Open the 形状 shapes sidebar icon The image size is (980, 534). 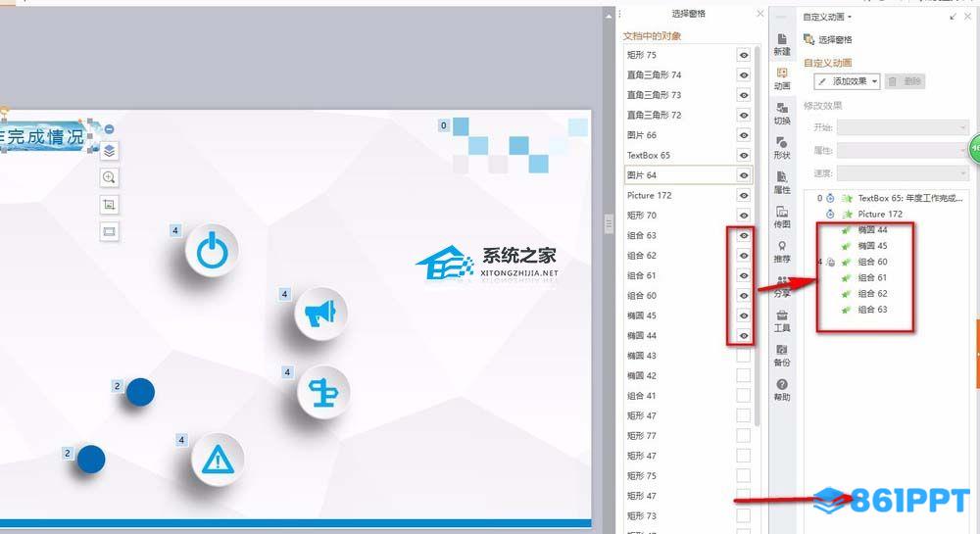[782, 148]
